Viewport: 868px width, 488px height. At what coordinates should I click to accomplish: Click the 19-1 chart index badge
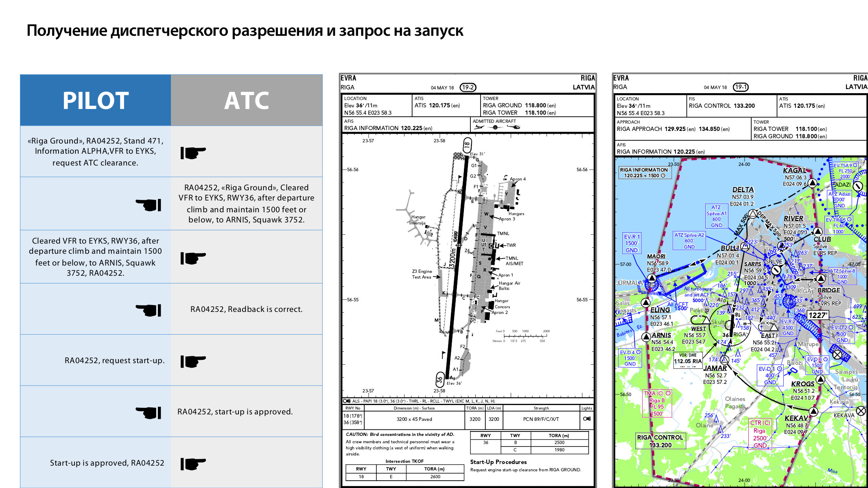(741, 87)
